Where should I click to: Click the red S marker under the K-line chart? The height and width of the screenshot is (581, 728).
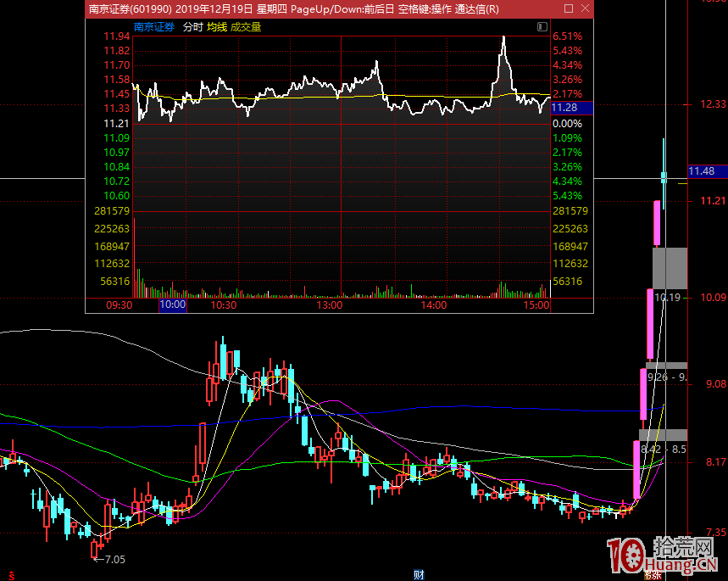click(12, 577)
